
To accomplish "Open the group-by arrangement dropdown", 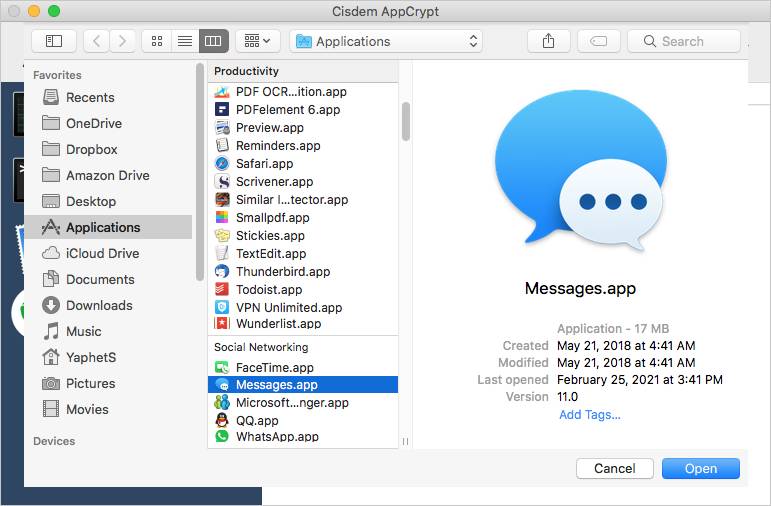I will (258, 41).
